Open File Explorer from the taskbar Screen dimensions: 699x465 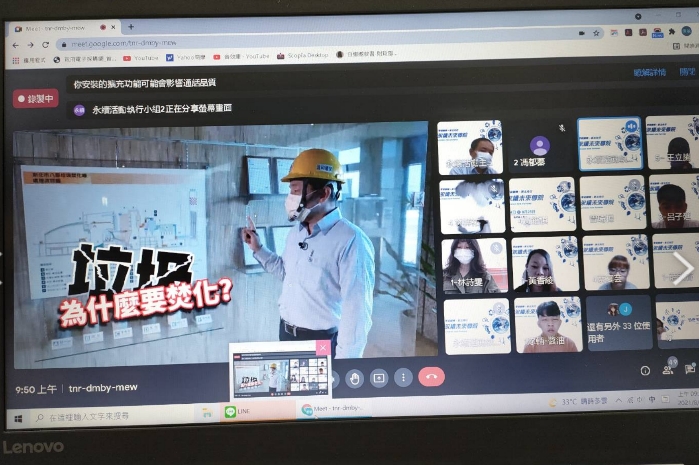(207, 414)
